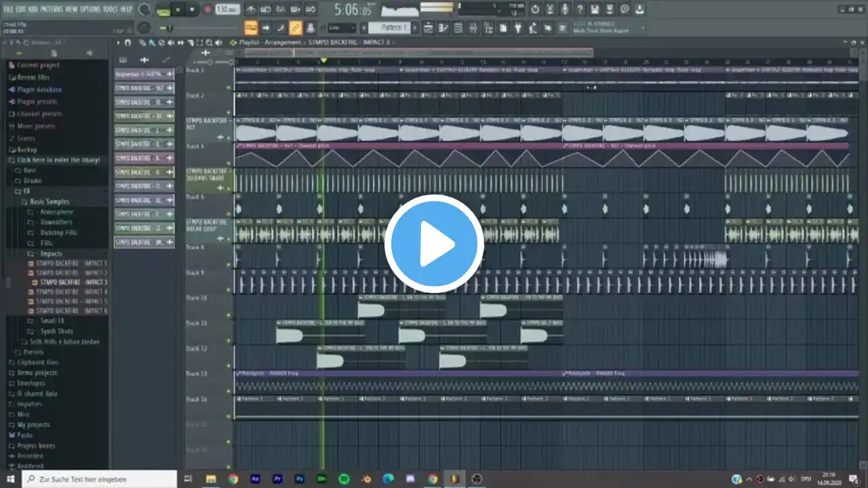Toggle the orange link controllers button
868x488 pixels.
296,28
